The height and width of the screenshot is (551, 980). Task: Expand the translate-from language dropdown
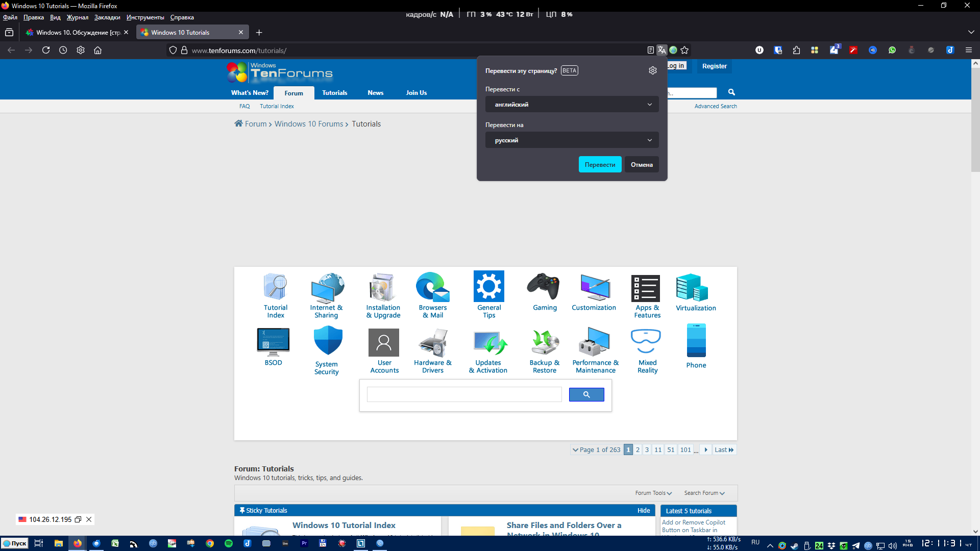(572, 105)
